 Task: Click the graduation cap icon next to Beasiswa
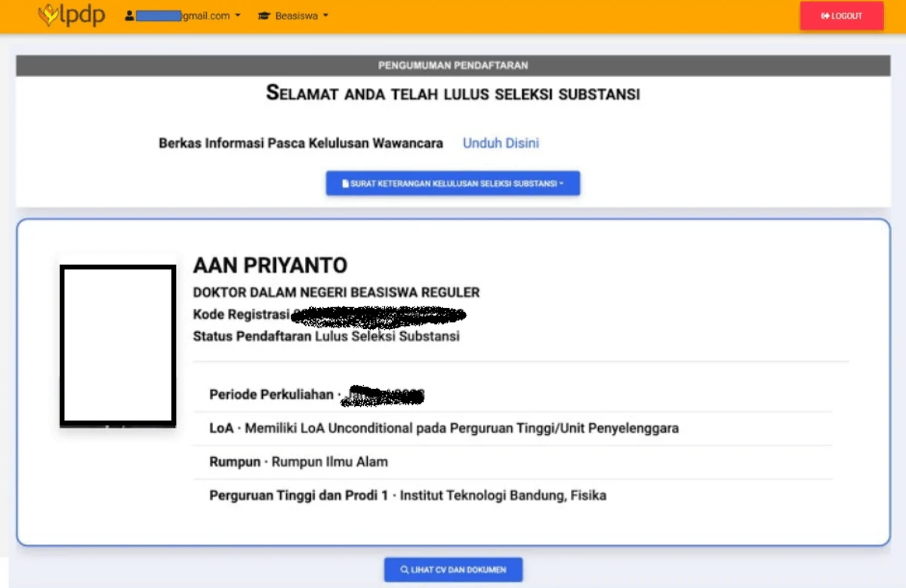[263, 16]
